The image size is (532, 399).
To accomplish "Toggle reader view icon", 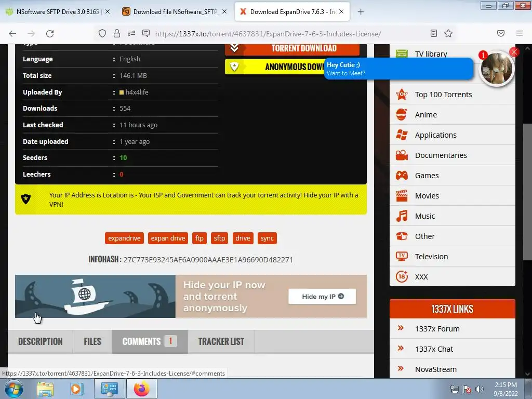I will point(434,33).
